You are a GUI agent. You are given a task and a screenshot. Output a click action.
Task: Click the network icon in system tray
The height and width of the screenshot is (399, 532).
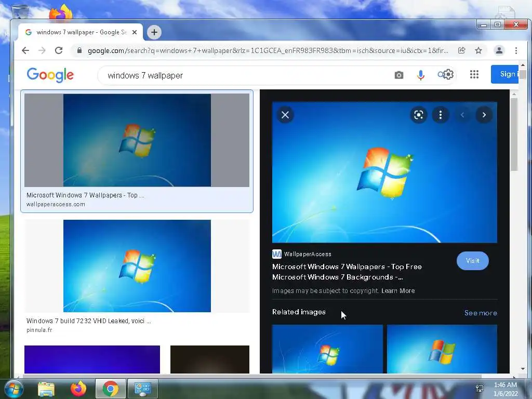tap(480, 389)
